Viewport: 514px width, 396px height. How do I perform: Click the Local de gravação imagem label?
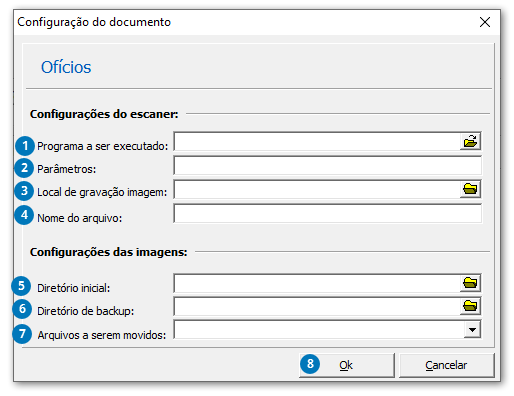[x=102, y=192]
